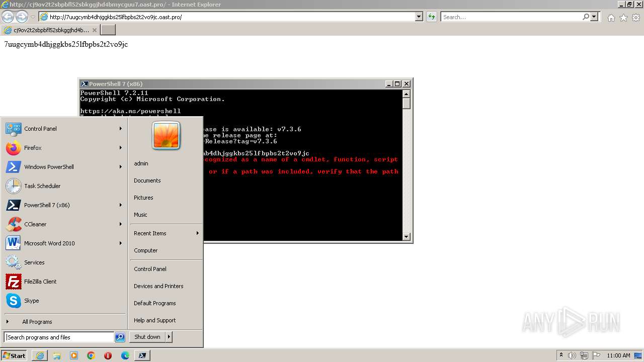
Task: Click the IE Home icon
Action: [611, 18]
